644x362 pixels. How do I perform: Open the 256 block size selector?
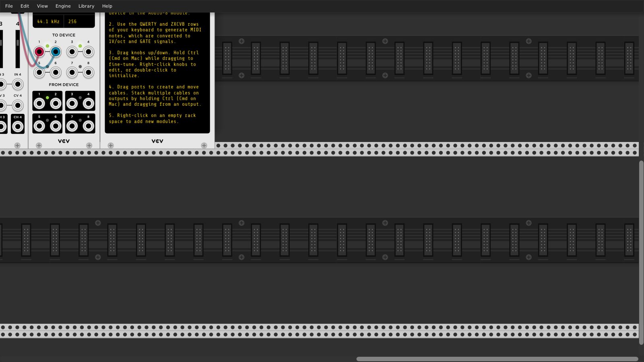[79, 21]
